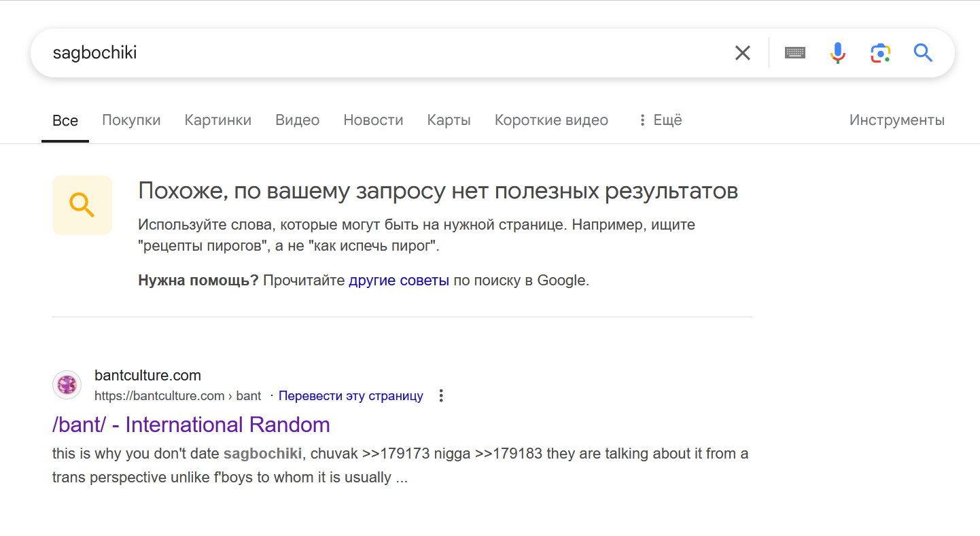The width and height of the screenshot is (980, 536).
Task: Submit search with blue magnifier icon
Action: pos(923,53)
